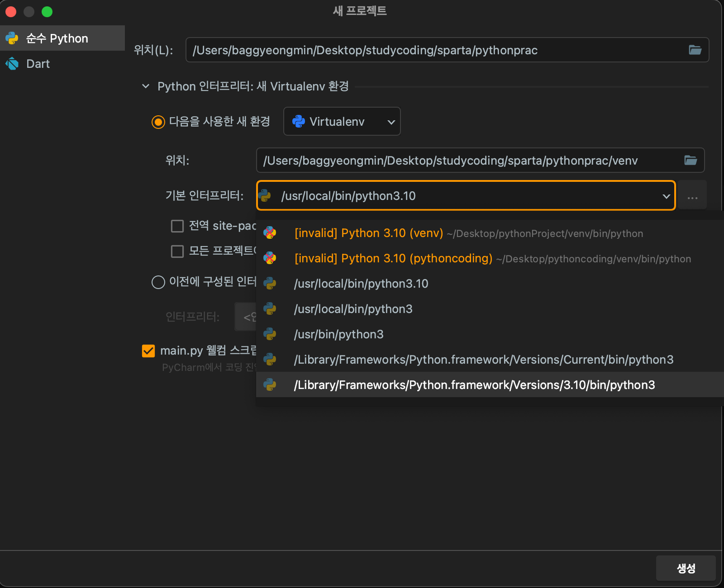Click the invalid icon beside Python 3.10 (pythoncoding)
Screen dimensions: 724x588
tap(270, 258)
